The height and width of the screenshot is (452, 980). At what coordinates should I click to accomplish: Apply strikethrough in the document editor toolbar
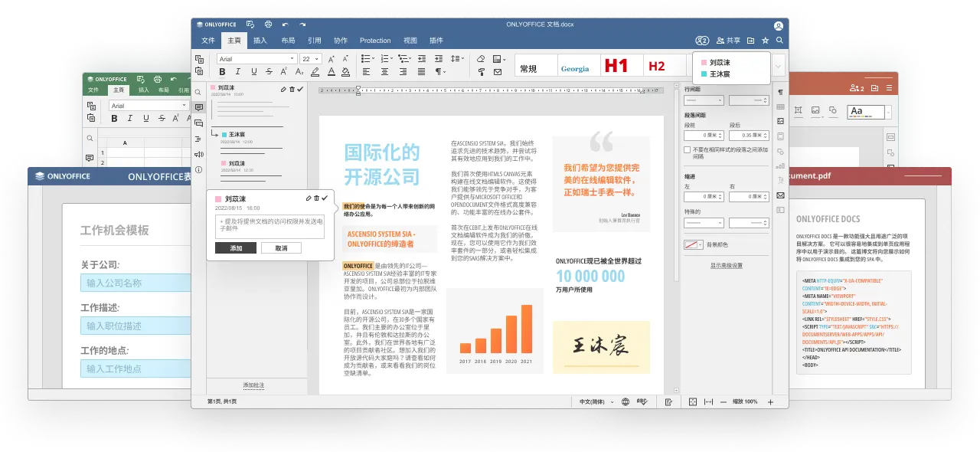[x=268, y=72]
